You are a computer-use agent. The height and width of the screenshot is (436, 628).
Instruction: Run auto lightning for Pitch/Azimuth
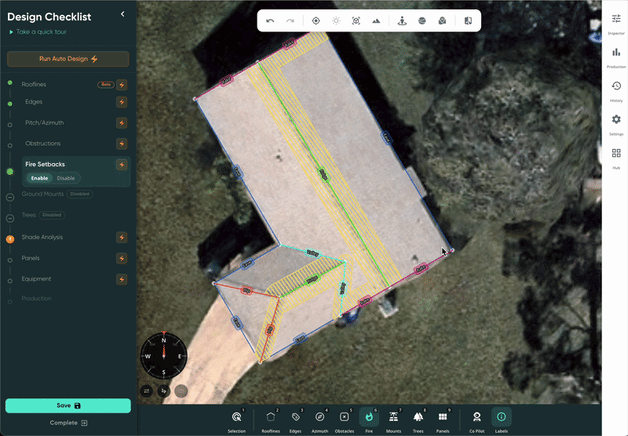click(122, 123)
